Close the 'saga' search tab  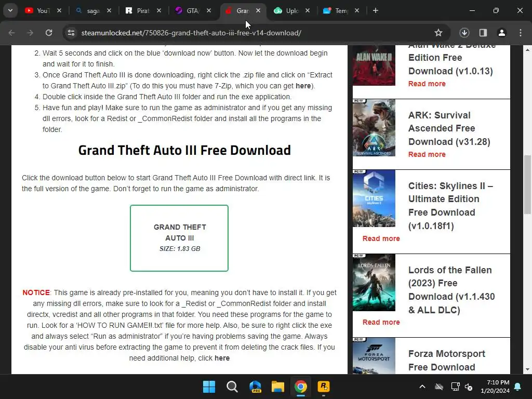[109, 10]
